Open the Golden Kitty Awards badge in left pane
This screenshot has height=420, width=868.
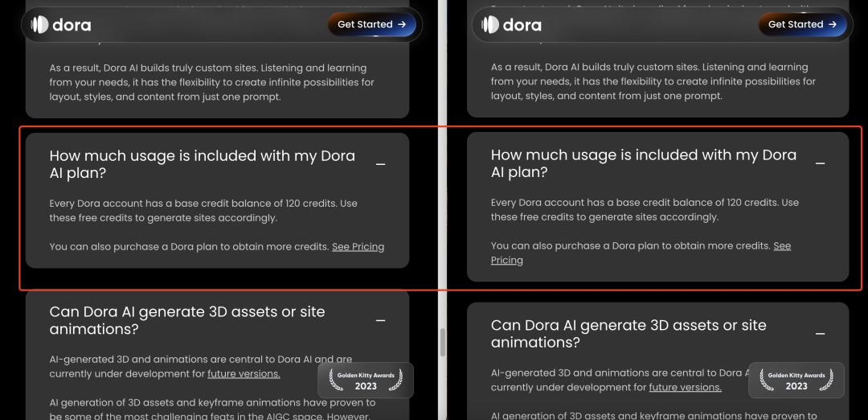click(x=366, y=380)
